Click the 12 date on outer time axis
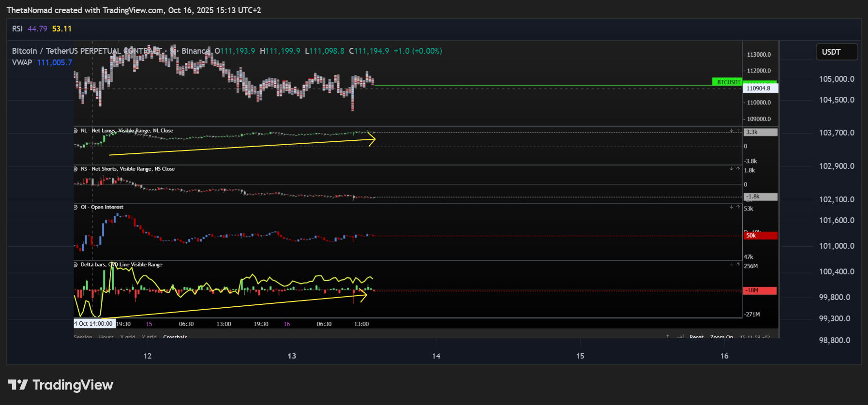 tap(148, 356)
